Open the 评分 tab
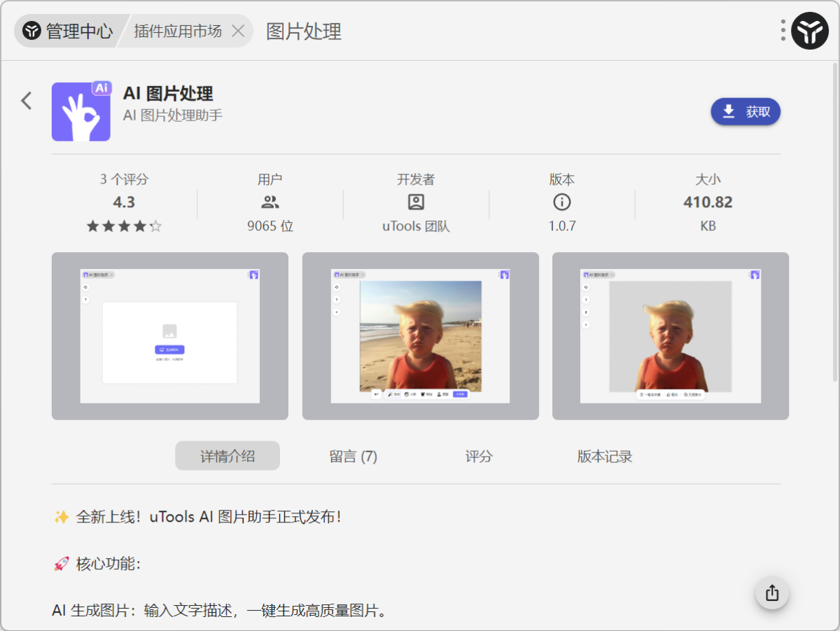Screen dimensions: 840x631 point(479,456)
